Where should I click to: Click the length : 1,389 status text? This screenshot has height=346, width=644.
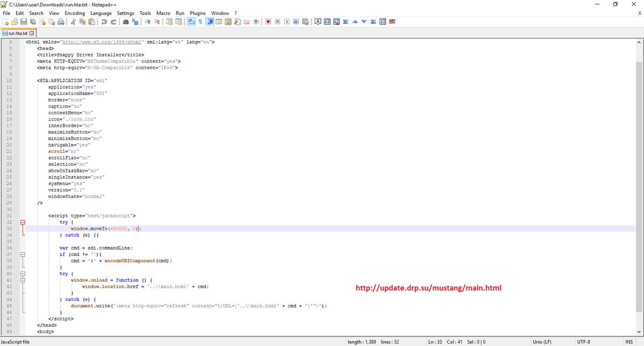point(362,342)
